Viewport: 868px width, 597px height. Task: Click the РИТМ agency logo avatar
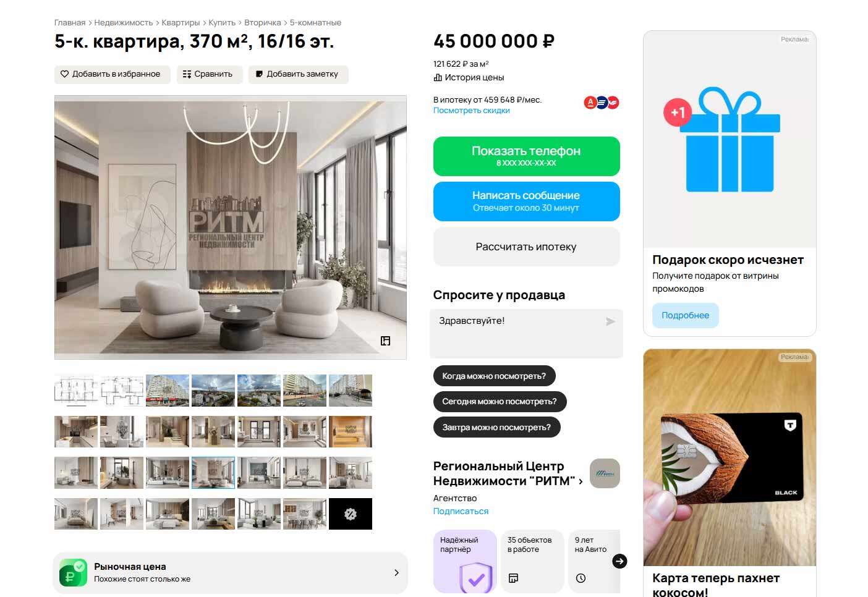click(x=605, y=473)
